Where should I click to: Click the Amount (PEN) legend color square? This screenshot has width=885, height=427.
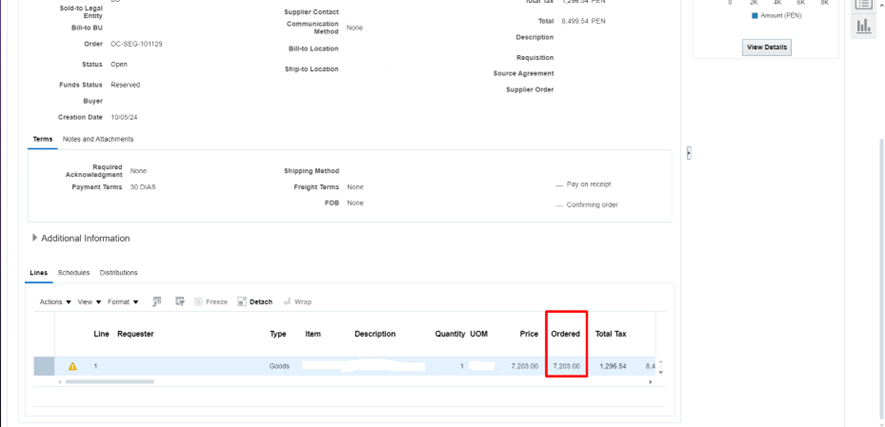(x=755, y=16)
